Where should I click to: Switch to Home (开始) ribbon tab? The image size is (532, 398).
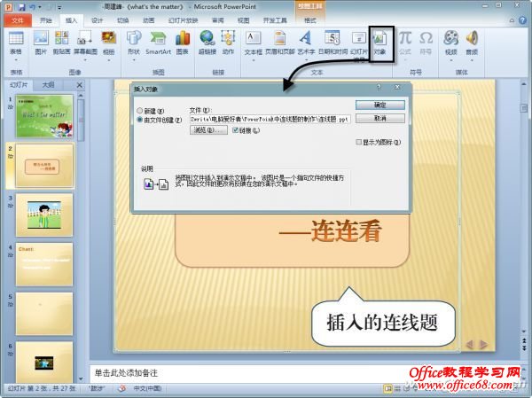(46, 20)
